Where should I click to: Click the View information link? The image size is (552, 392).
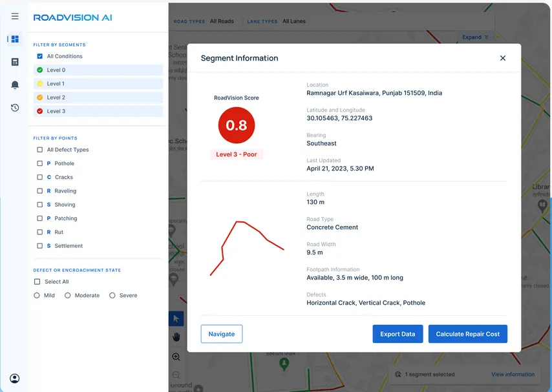tap(513, 375)
